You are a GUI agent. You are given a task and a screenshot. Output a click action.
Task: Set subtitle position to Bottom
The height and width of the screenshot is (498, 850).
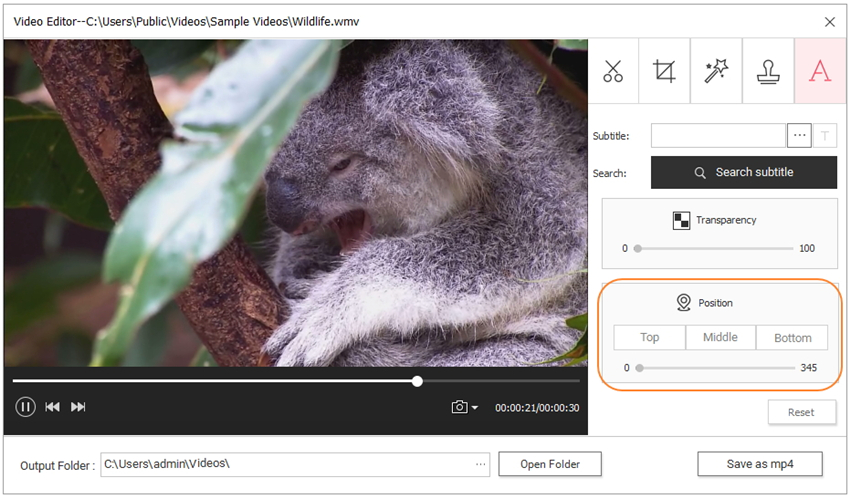[x=792, y=338]
